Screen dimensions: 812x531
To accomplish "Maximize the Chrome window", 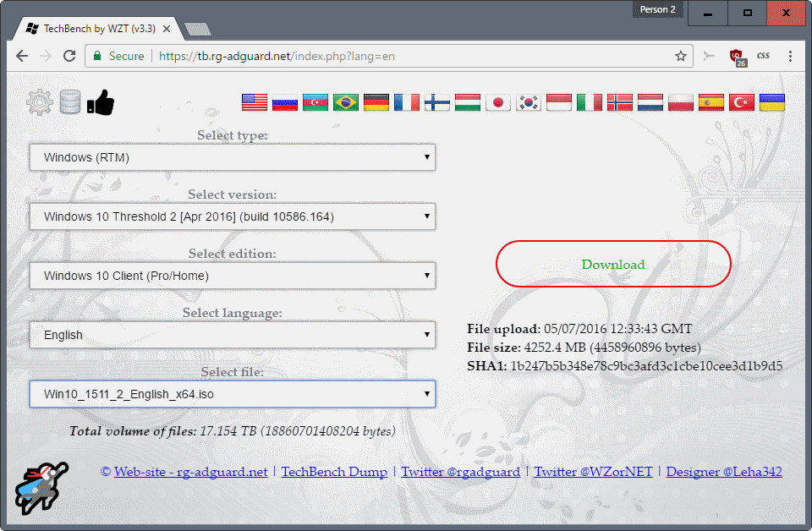I will click(747, 13).
